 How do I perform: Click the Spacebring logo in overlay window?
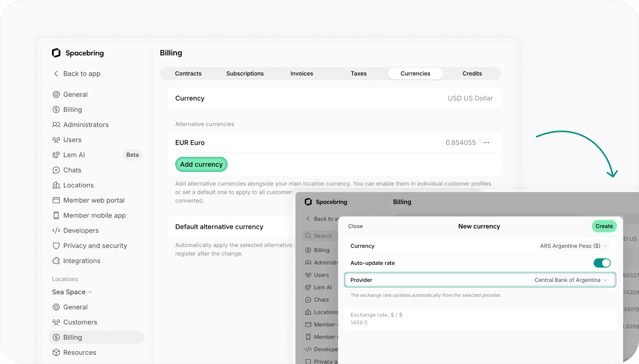(x=308, y=202)
